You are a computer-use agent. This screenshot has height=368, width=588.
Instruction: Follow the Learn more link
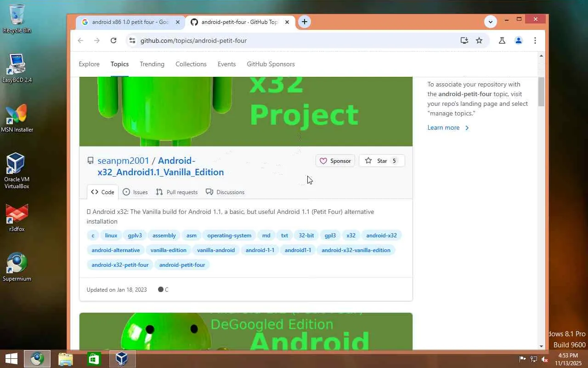point(448,127)
